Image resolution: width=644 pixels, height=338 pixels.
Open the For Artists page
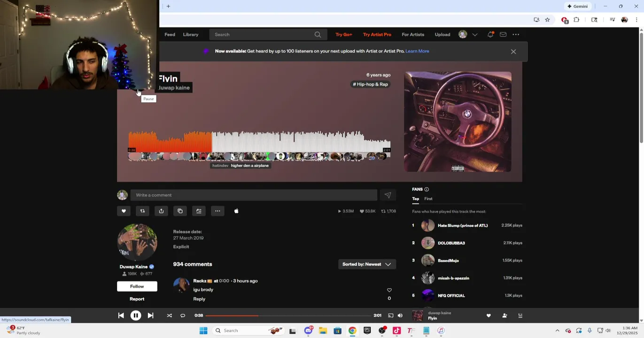tap(413, 35)
